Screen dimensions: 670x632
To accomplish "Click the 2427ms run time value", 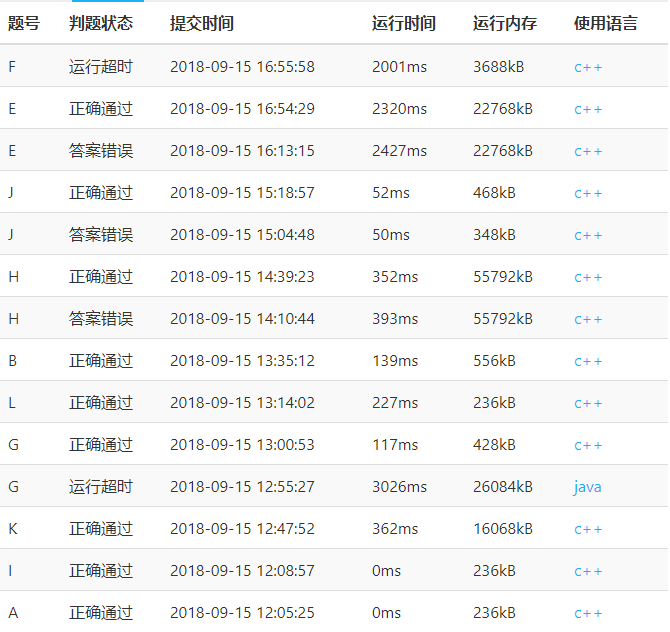I will (x=399, y=150).
